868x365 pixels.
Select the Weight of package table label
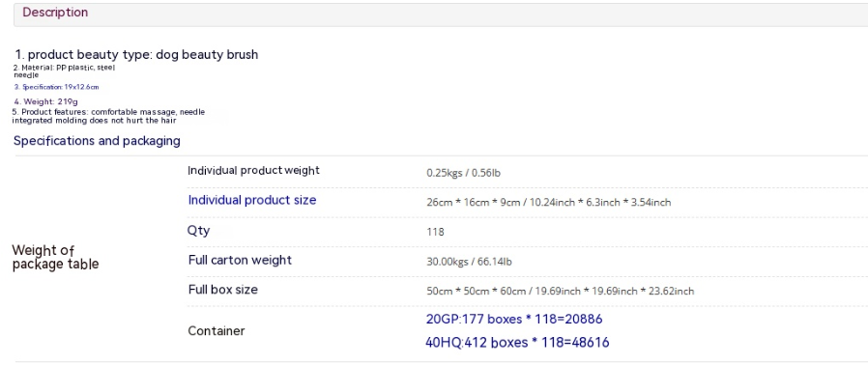pyautogui.click(x=55, y=257)
